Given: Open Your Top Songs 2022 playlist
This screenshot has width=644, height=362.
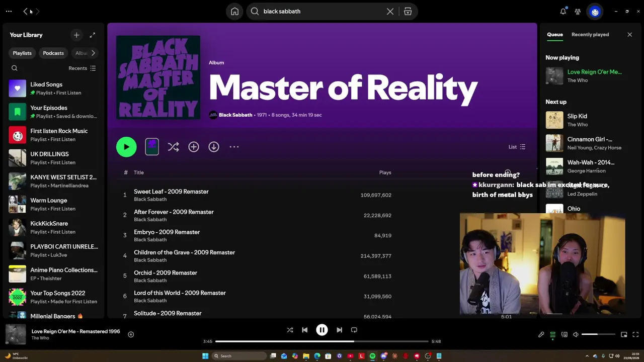Looking at the screenshot, I should pyautogui.click(x=53, y=297).
